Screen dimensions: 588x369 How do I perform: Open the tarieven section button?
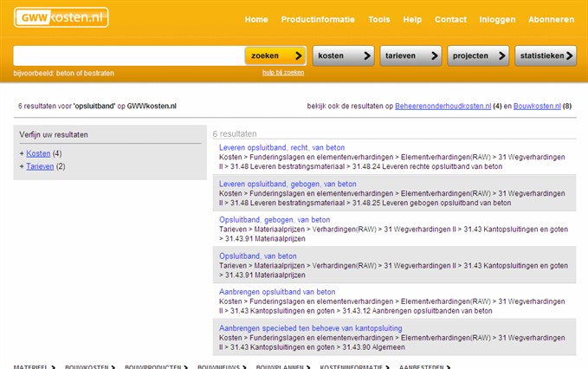click(411, 56)
